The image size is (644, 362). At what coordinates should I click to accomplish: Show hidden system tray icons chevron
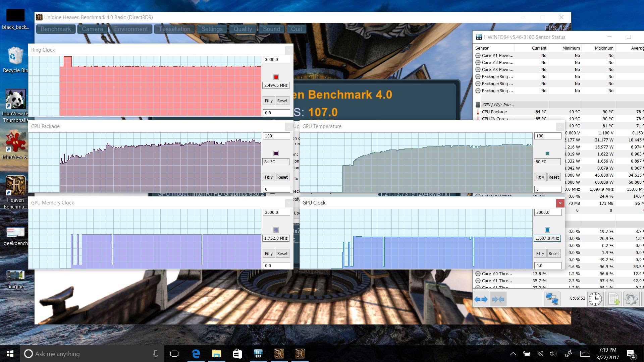[x=513, y=354]
